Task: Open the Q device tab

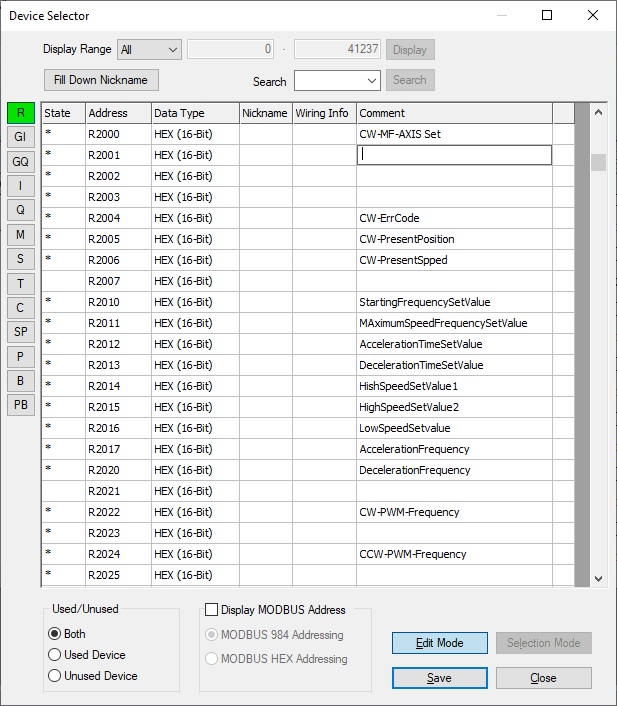Action: tap(21, 210)
